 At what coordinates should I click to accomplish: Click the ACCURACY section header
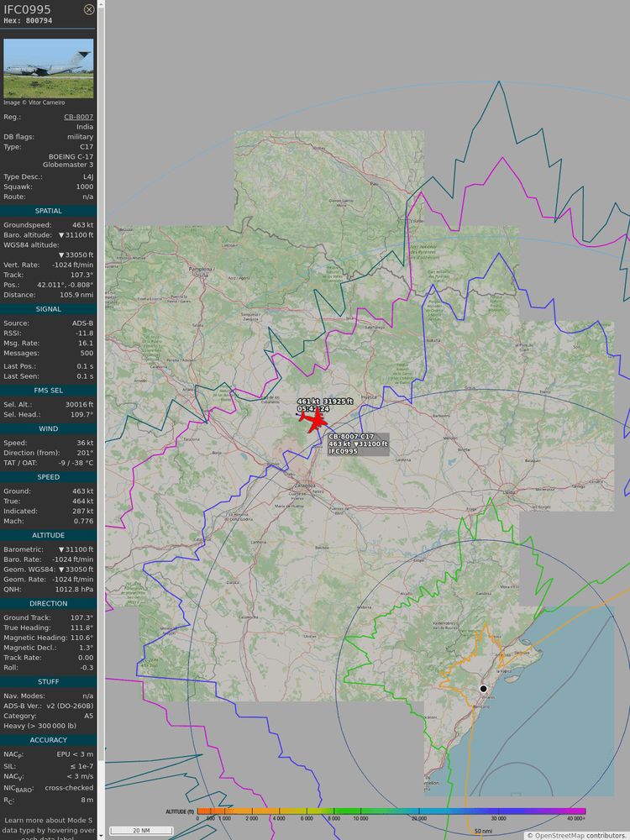[x=48, y=740]
